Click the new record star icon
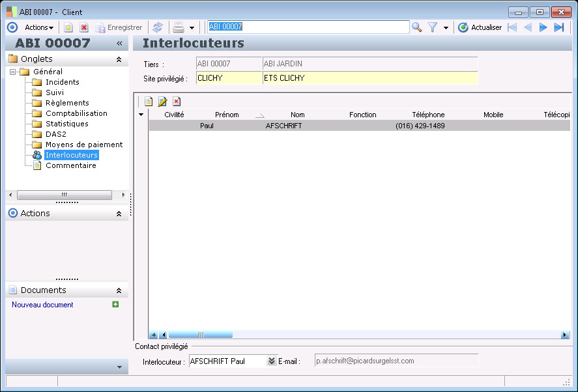Screen dimensions: 578x392 tap(68, 27)
